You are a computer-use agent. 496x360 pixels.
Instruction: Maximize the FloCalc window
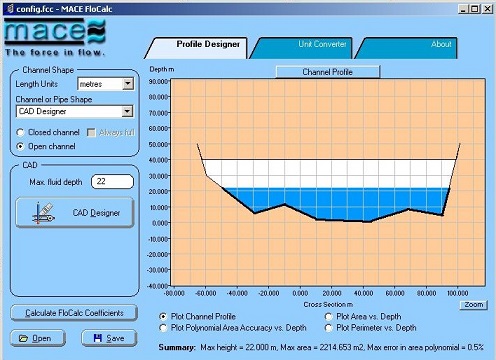[x=475, y=9]
